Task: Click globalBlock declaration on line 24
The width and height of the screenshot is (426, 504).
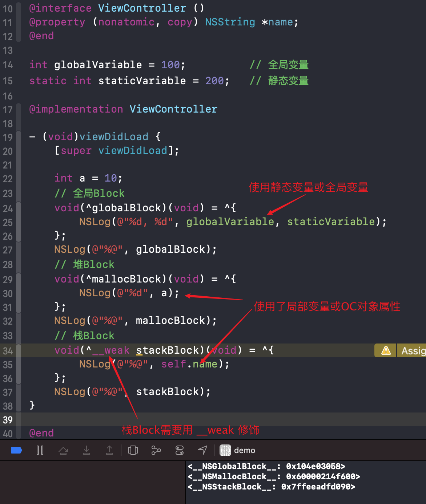Action: 126,208
